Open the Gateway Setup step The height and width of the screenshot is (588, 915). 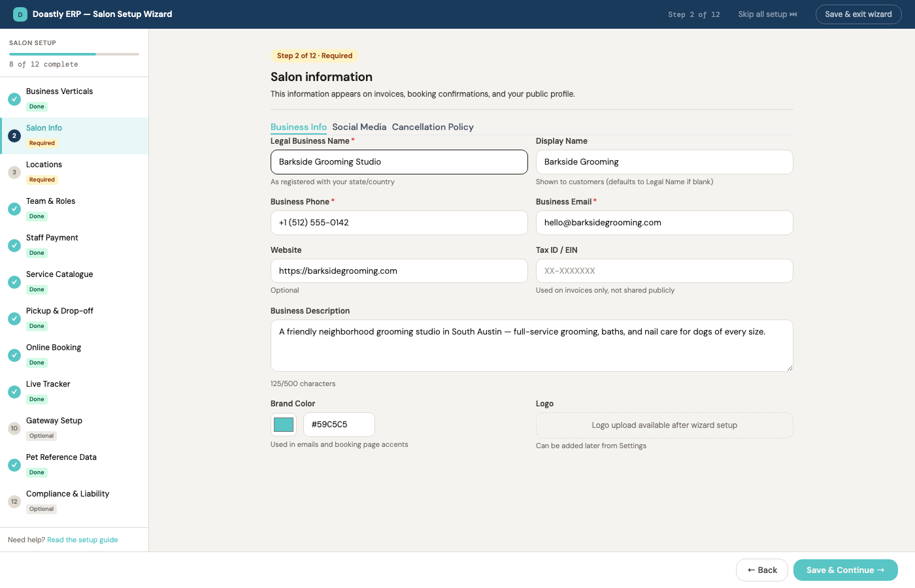[75, 429]
